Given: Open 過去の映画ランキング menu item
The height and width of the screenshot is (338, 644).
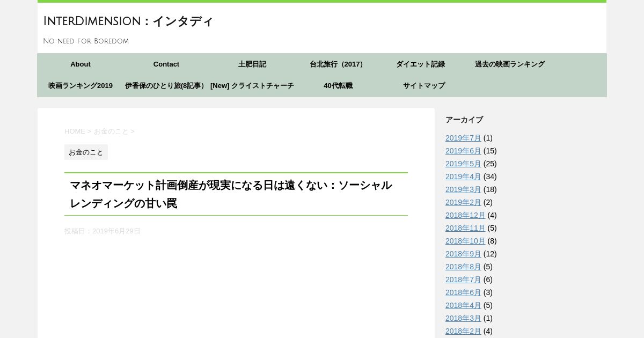Looking at the screenshot, I should tap(510, 64).
